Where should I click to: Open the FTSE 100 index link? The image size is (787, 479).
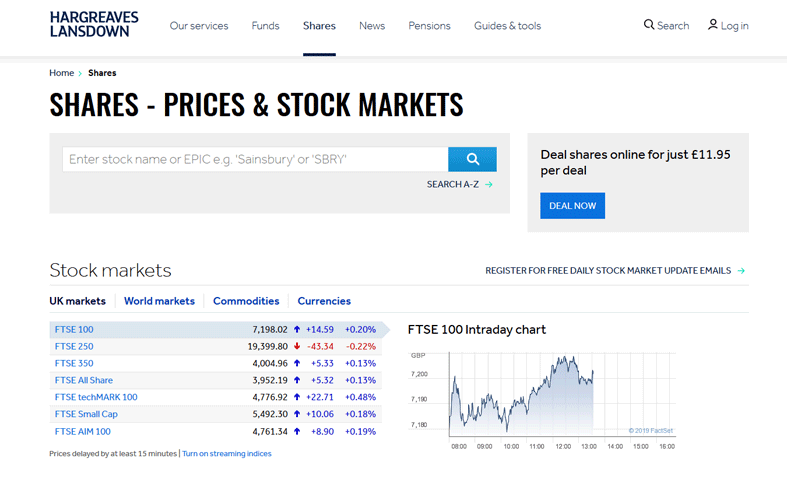[74, 329]
